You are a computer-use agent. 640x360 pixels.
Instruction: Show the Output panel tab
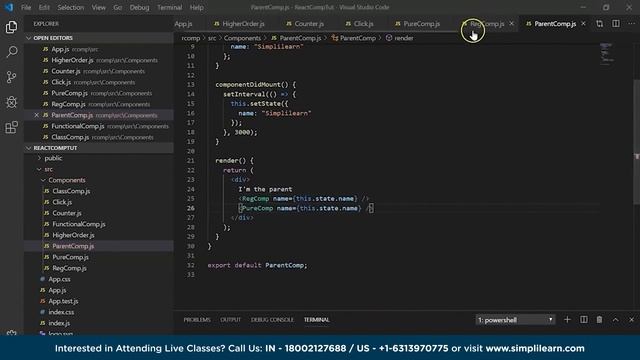pyautogui.click(x=231, y=320)
